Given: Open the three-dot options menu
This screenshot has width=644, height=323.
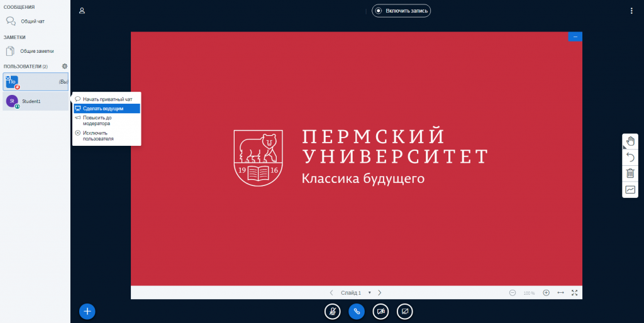Looking at the screenshot, I should pyautogui.click(x=631, y=11).
